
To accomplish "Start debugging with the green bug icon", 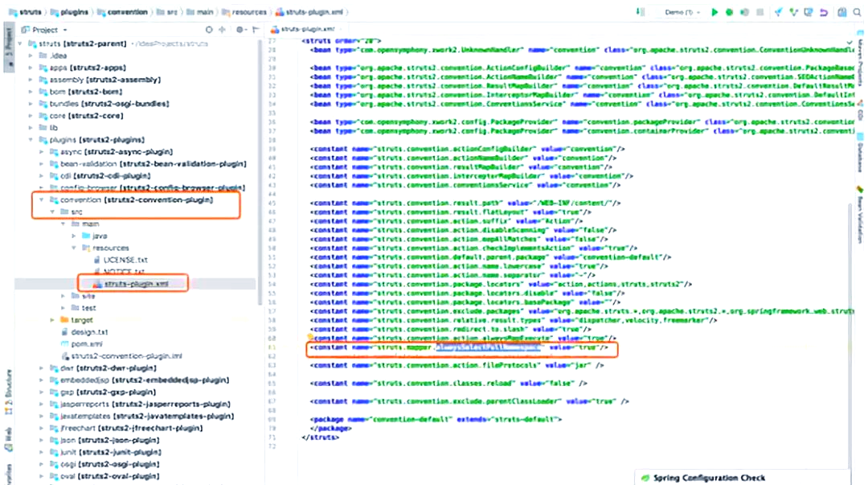I will tap(729, 12).
